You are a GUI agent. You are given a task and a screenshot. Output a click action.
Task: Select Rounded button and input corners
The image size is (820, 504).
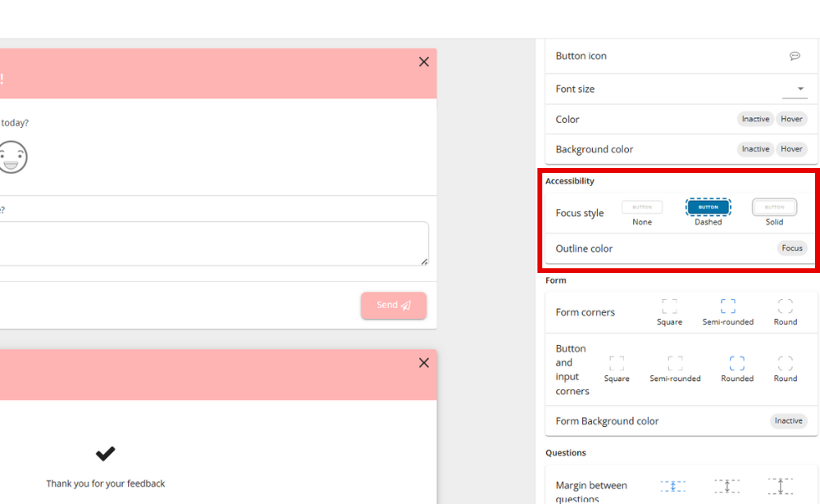click(x=736, y=363)
